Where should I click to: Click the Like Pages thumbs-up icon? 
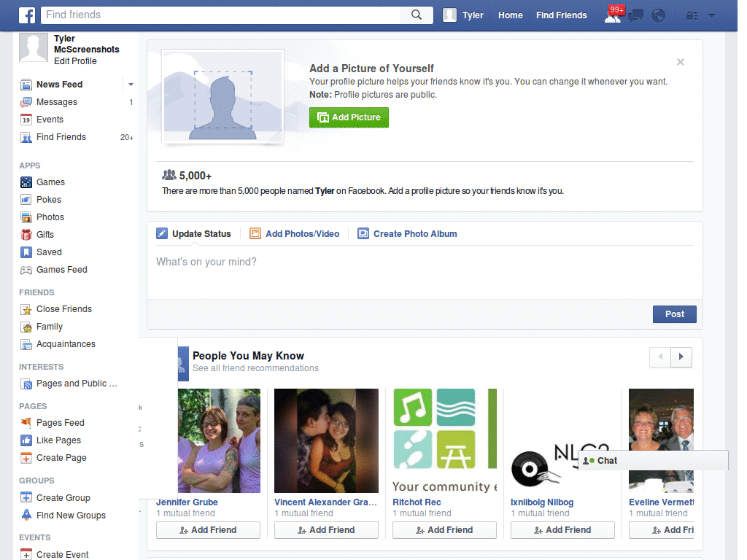pyautogui.click(x=26, y=440)
